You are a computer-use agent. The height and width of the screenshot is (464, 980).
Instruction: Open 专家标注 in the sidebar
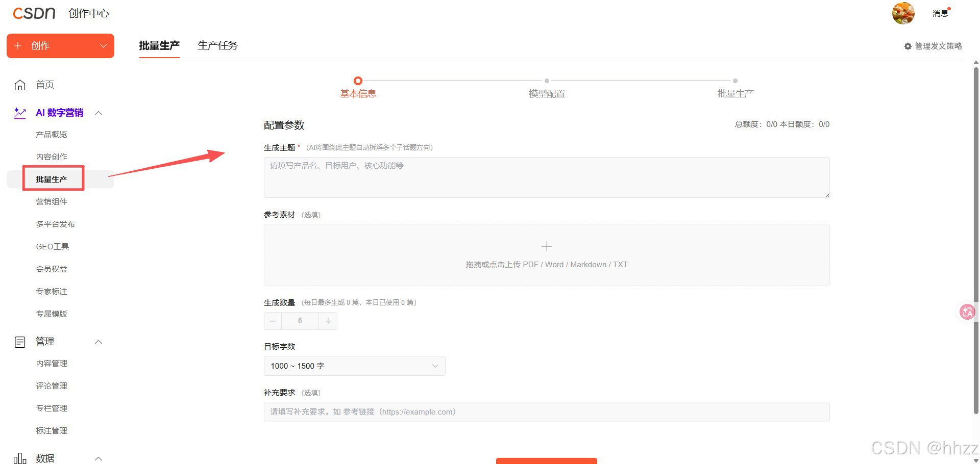coord(52,292)
